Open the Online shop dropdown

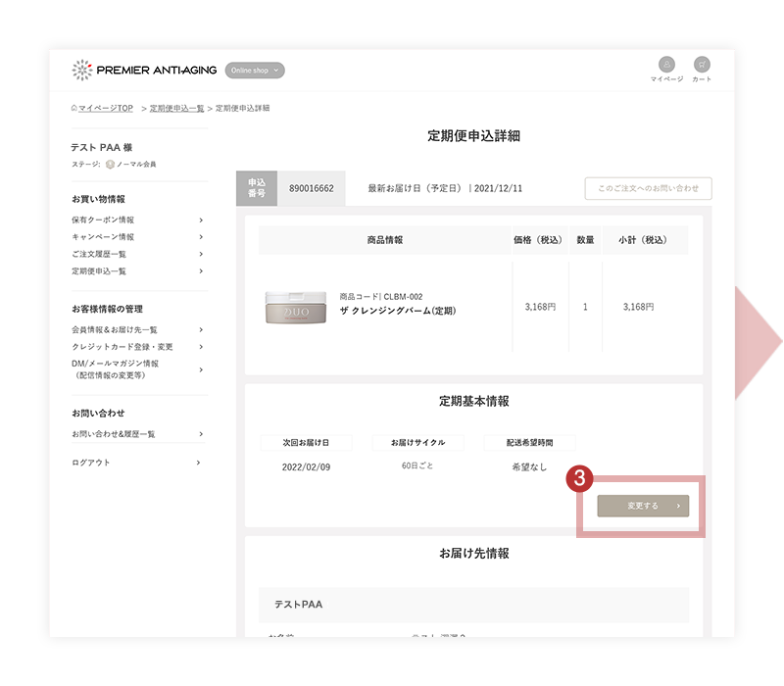pos(255,71)
